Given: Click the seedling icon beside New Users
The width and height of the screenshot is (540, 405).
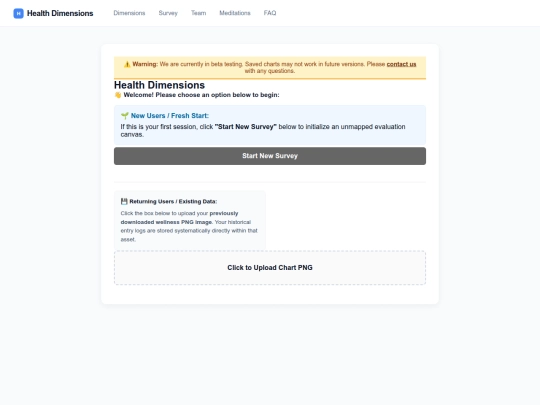Looking at the screenshot, I should [x=125, y=116].
